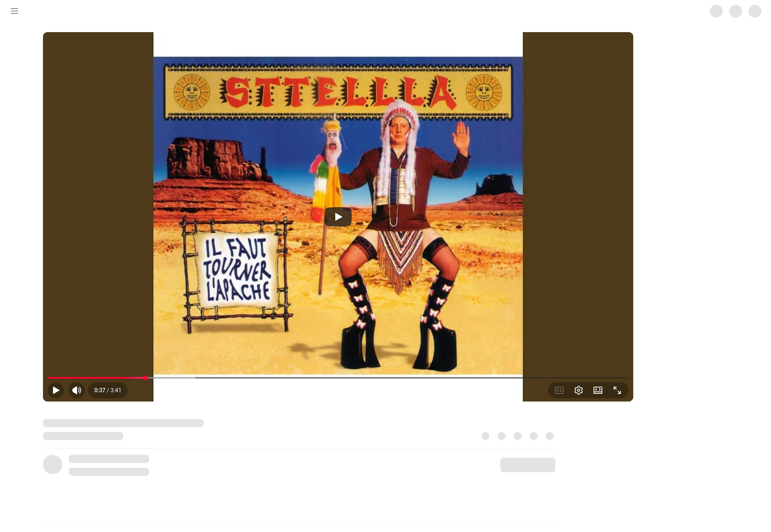Click the channel name placeholder bar
This screenshot has width=771, height=532.
[x=109, y=459]
